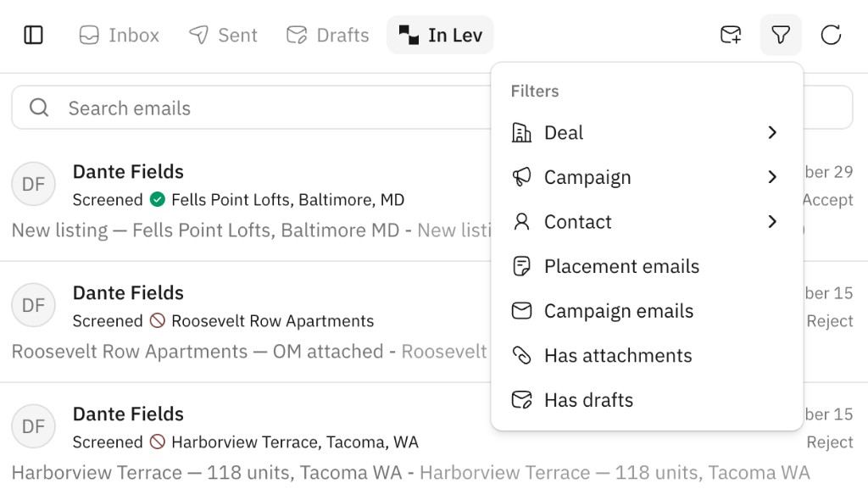Click DF avatar on Roosevelt Row email
Image resolution: width=868 pixels, height=500 pixels.
pyautogui.click(x=33, y=305)
